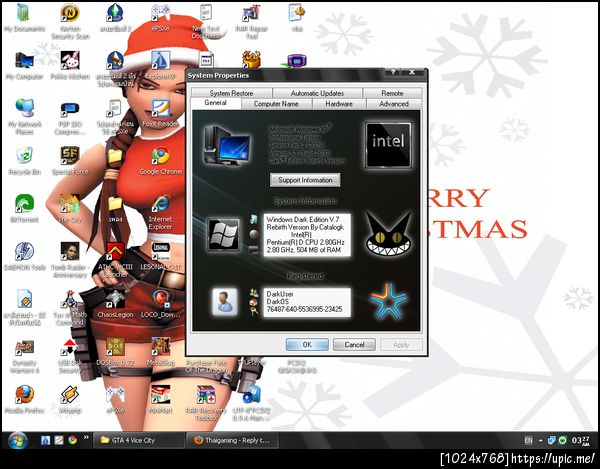
Task: Launch Dynasty Warriors 6 icon
Action: click(24, 356)
